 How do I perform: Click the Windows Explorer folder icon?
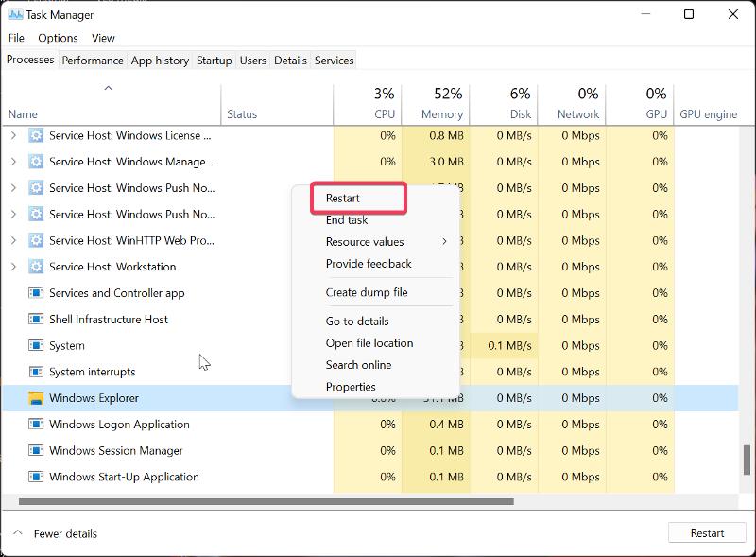(x=36, y=398)
